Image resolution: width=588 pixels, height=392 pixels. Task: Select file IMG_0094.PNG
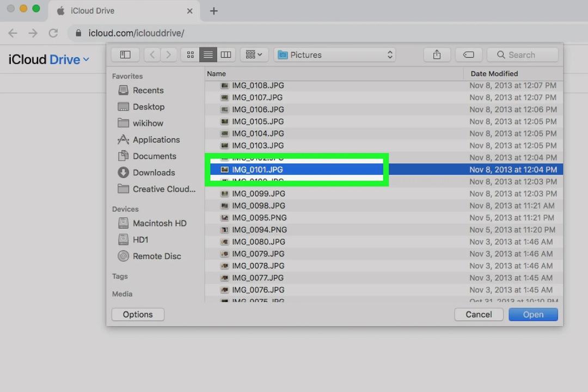pyautogui.click(x=384, y=230)
